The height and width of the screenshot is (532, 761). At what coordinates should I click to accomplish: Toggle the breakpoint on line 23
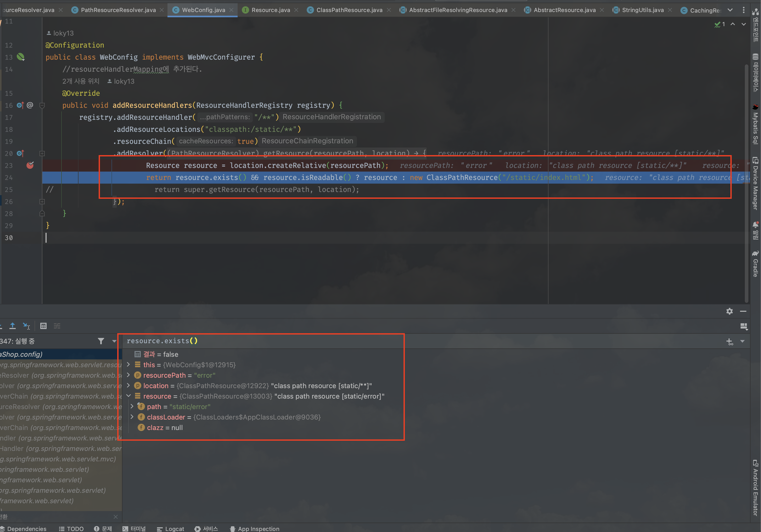[30, 165]
